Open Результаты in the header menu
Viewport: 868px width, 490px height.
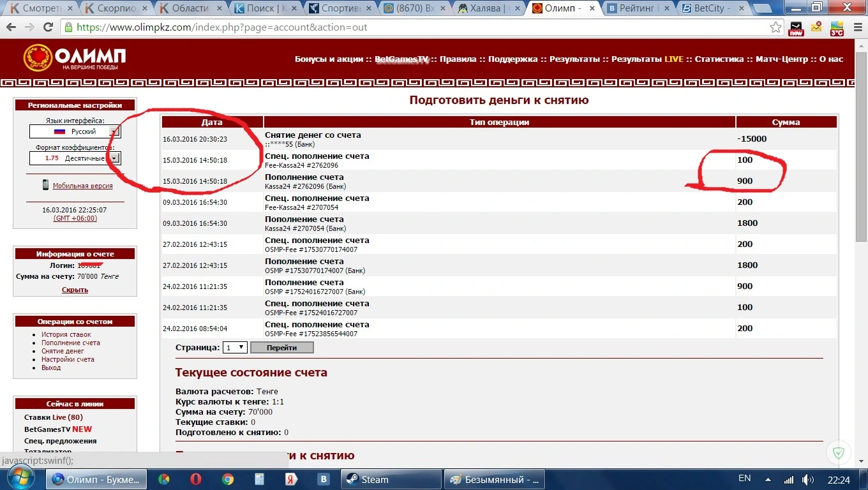coord(574,59)
